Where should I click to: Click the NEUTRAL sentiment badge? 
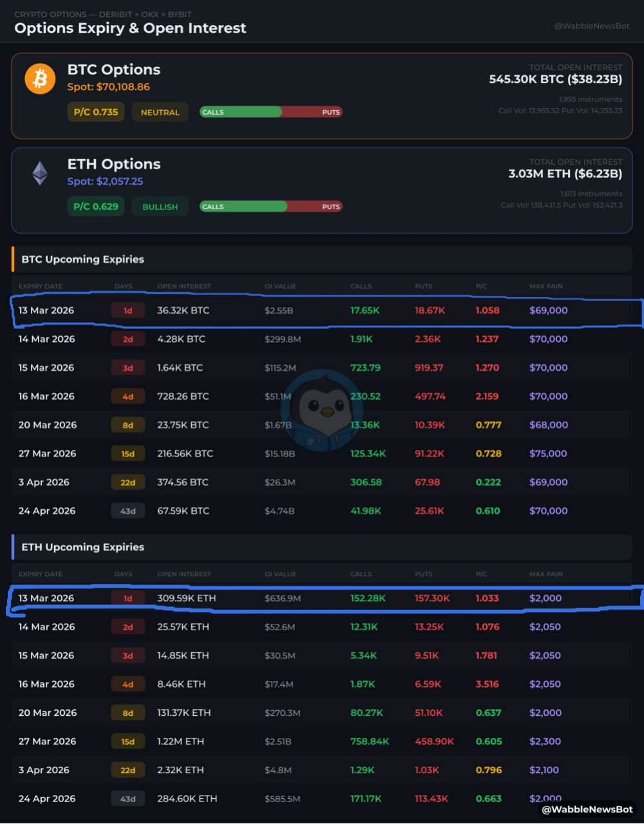coord(160,112)
